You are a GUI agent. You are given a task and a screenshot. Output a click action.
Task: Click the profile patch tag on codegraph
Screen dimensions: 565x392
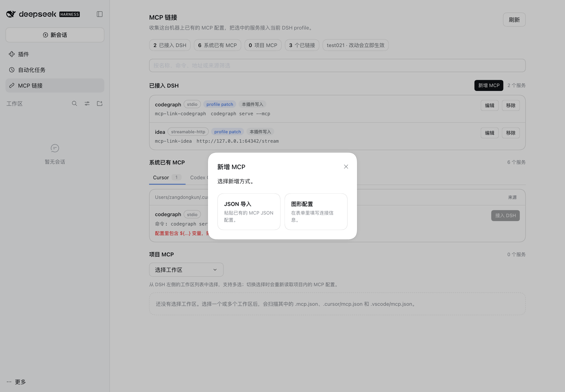(x=220, y=104)
